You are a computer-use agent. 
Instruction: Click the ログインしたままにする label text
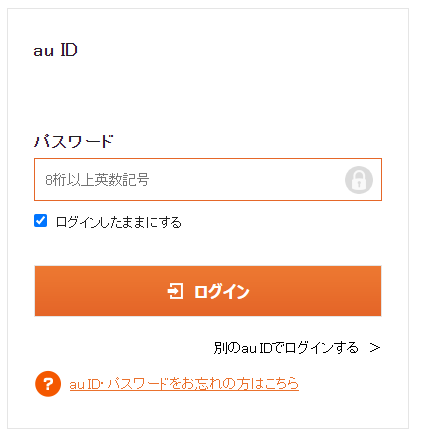(x=119, y=222)
